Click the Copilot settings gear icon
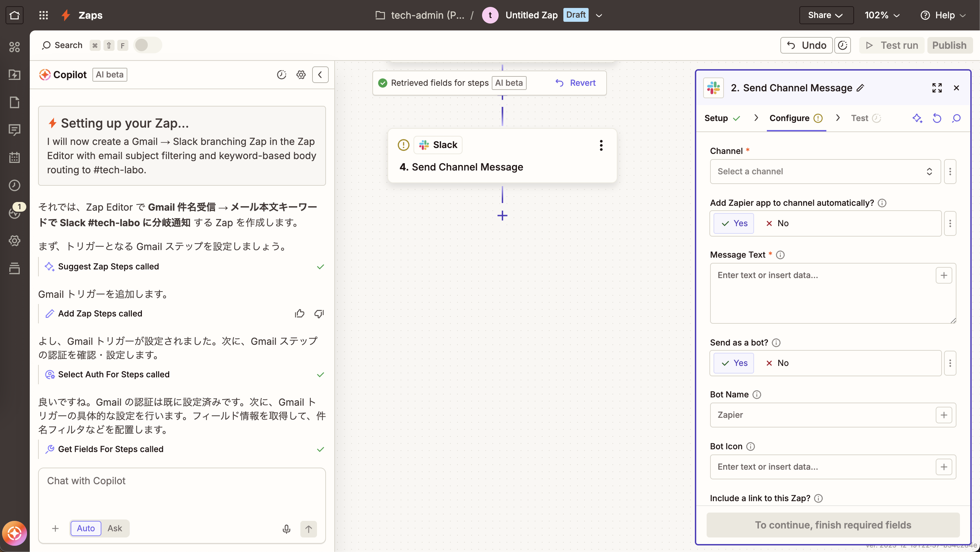This screenshot has height=552, width=980. point(301,74)
